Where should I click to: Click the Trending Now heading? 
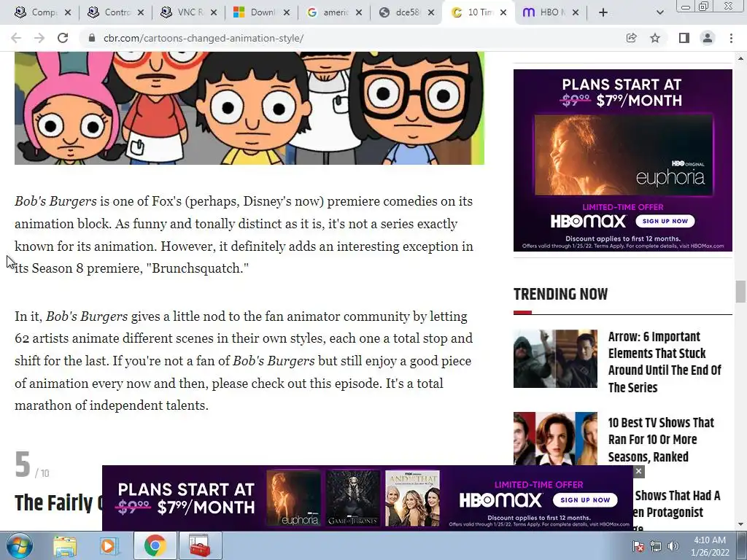[x=560, y=295]
